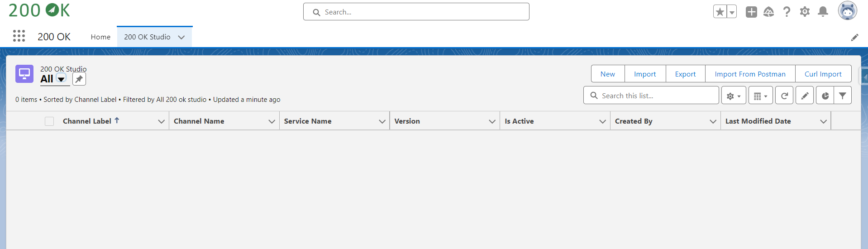
Task: Open the App Launcher grid icon
Action: click(19, 36)
